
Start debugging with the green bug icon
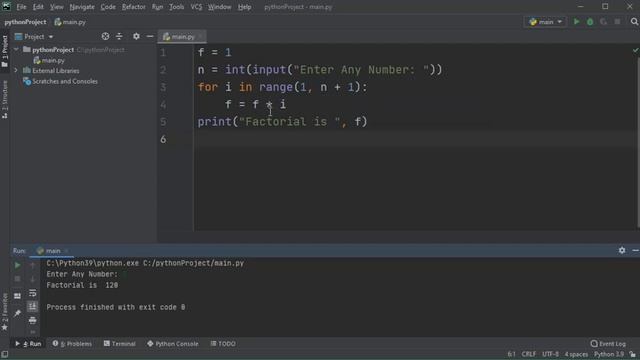point(590,22)
